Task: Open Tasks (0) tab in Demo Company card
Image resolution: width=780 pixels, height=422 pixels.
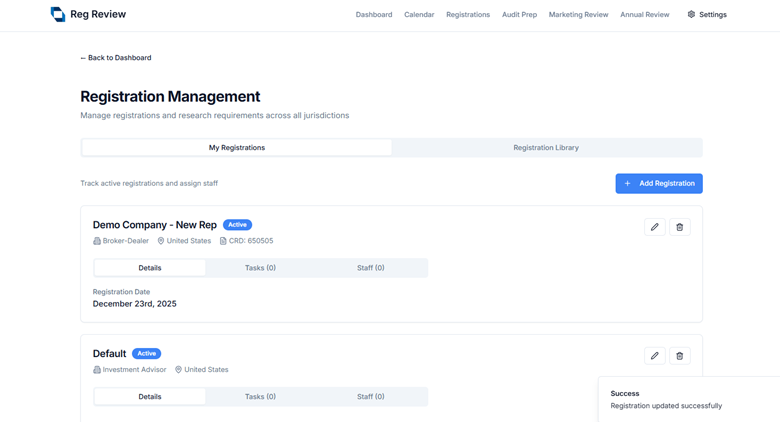Action: point(260,268)
